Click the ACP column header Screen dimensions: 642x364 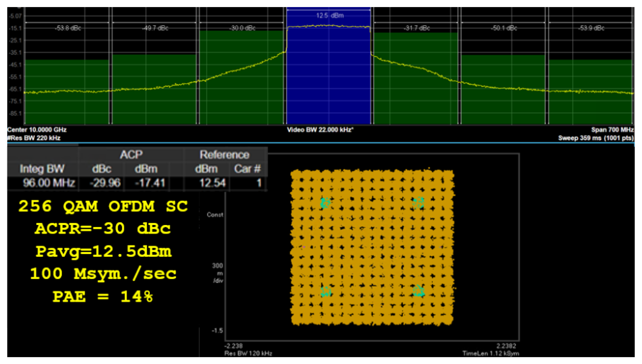131,155
